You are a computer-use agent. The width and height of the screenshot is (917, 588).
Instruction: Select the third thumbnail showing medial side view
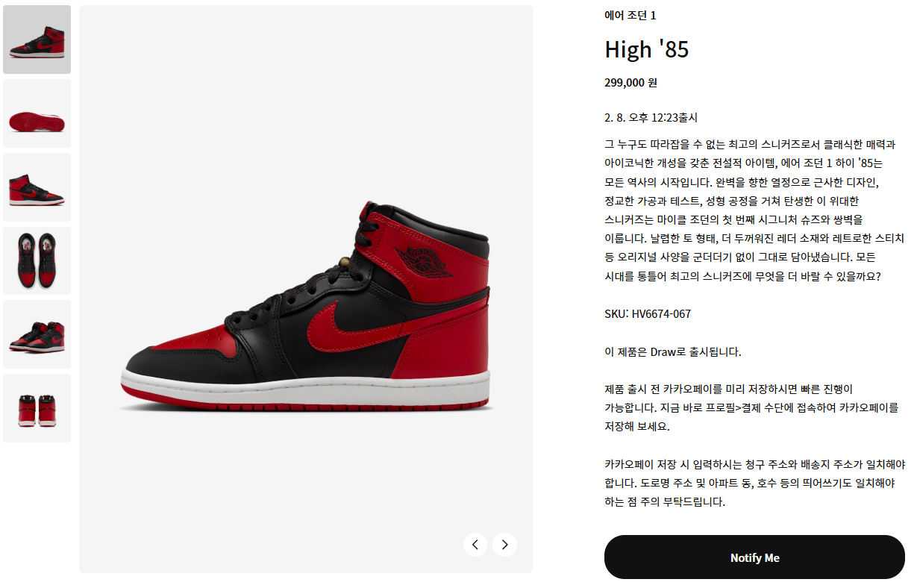coord(37,187)
